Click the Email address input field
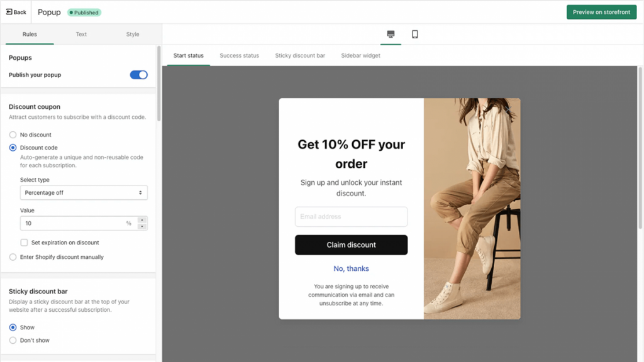Image resolution: width=644 pixels, height=362 pixels. [x=351, y=216]
